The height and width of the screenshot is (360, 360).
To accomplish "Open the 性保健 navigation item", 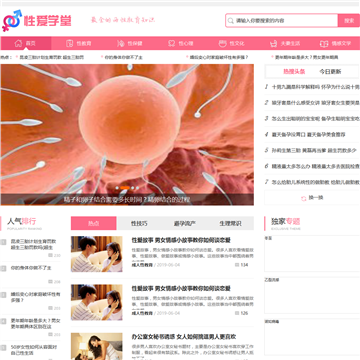I will 130,43.
